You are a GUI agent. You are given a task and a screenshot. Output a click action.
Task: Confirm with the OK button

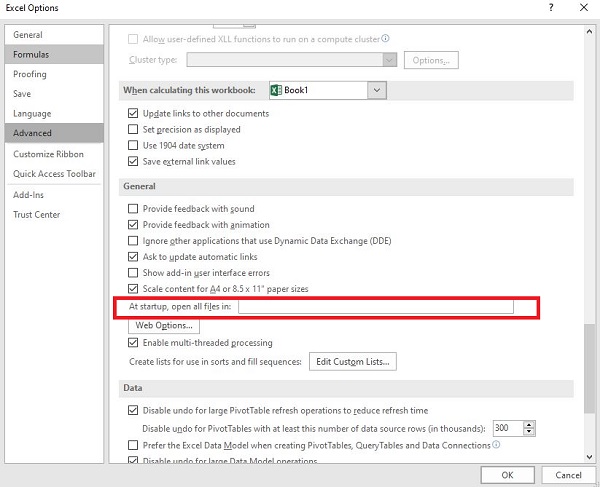(507, 475)
